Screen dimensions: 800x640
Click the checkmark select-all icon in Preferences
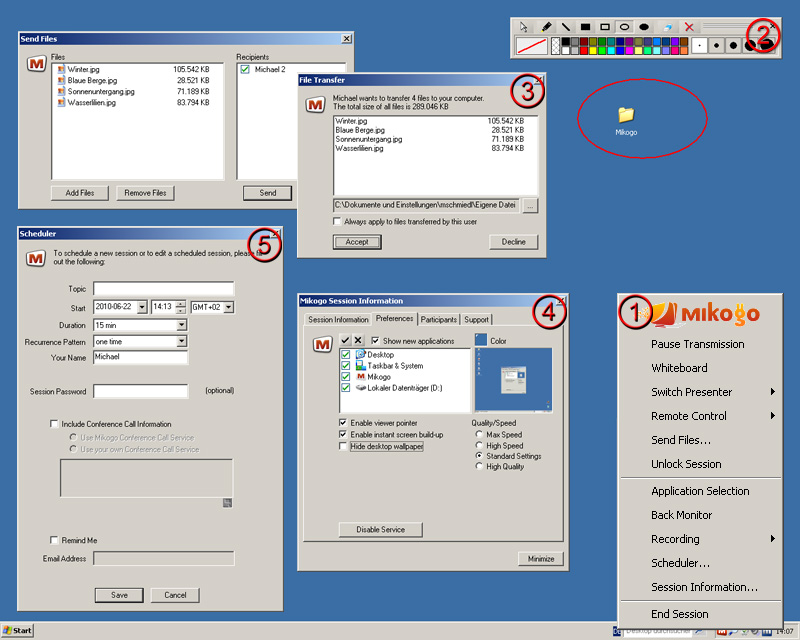pos(345,340)
